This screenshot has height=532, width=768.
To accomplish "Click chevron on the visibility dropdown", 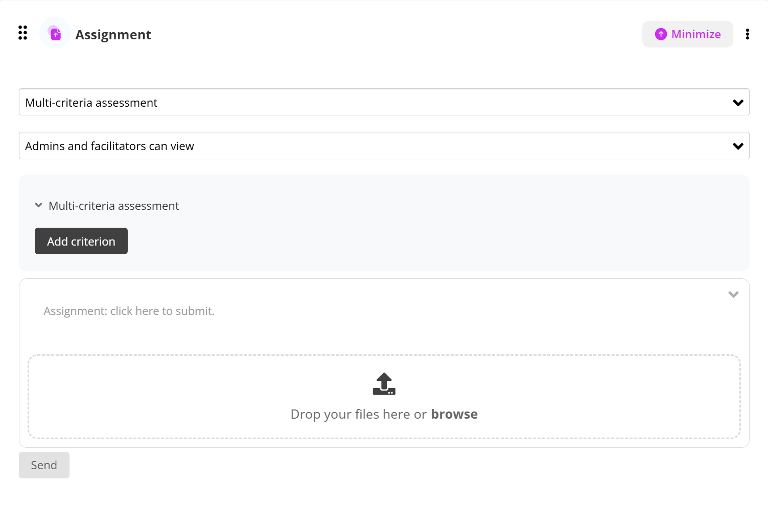I will pyautogui.click(x=738, y=147).
